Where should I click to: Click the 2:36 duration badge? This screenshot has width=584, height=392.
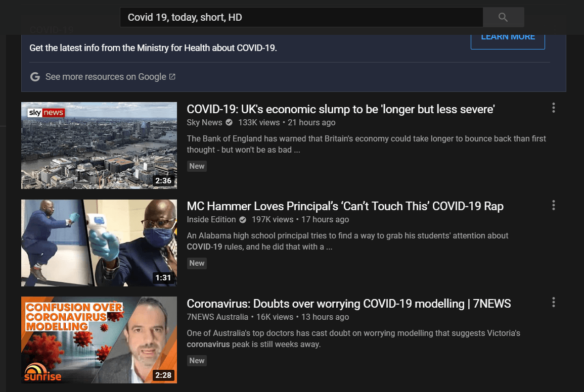point(163,181)
